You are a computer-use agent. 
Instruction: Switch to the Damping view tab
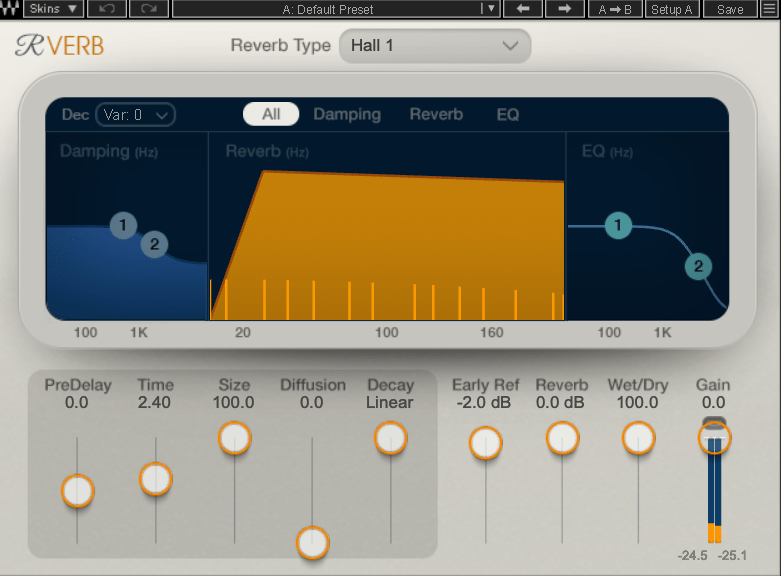[x=347, y=114]
